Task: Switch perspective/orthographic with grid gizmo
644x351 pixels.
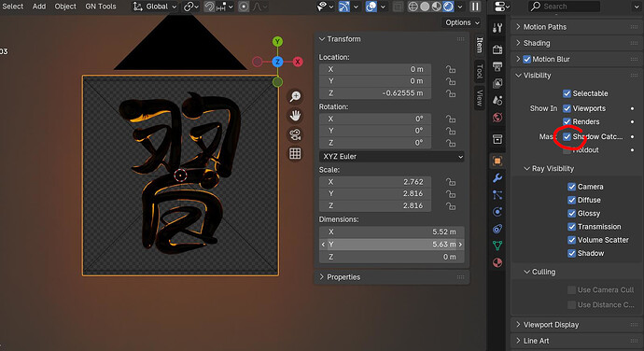Action: [x=295, y=154]
